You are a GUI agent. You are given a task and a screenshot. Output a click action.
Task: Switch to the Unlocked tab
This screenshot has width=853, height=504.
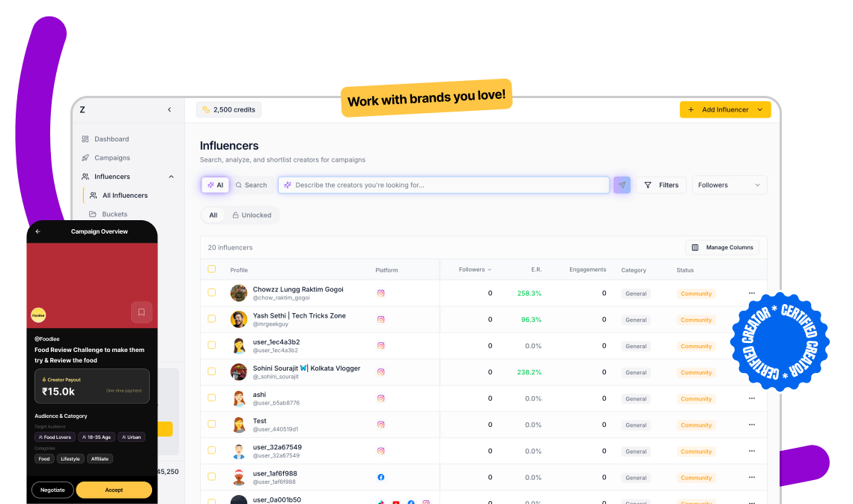(252, 215)
